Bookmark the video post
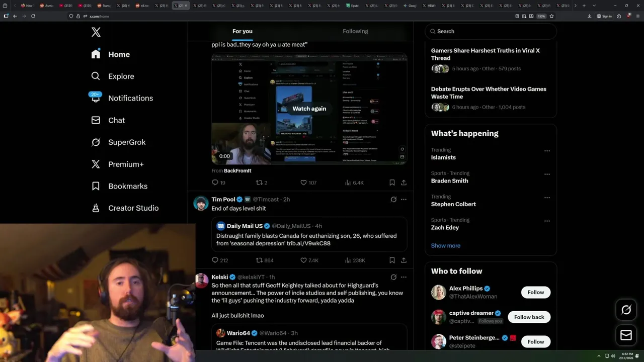 392,183
